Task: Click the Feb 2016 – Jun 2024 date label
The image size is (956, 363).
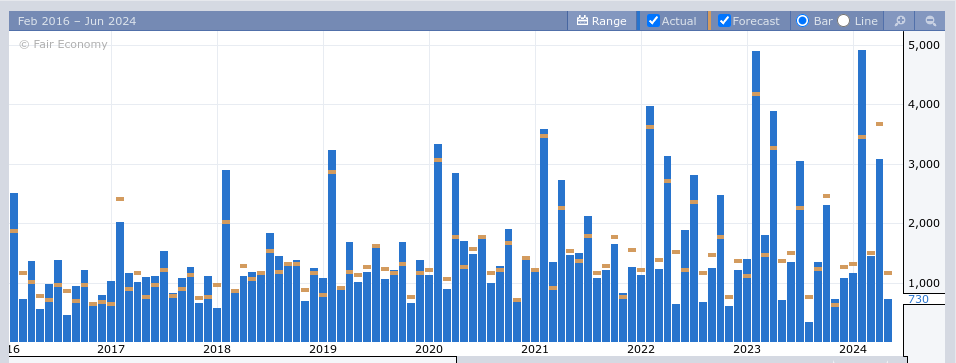Action: 77,21
